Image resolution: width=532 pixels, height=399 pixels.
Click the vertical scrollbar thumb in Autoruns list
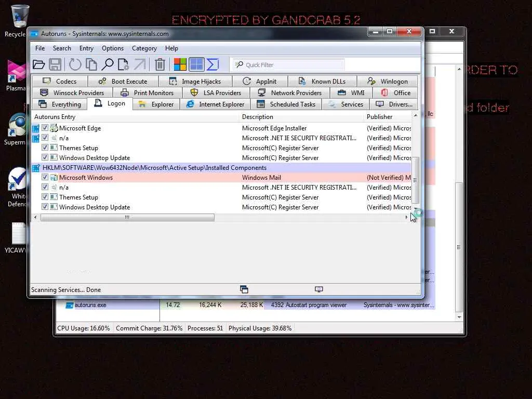tap(416, 180)
